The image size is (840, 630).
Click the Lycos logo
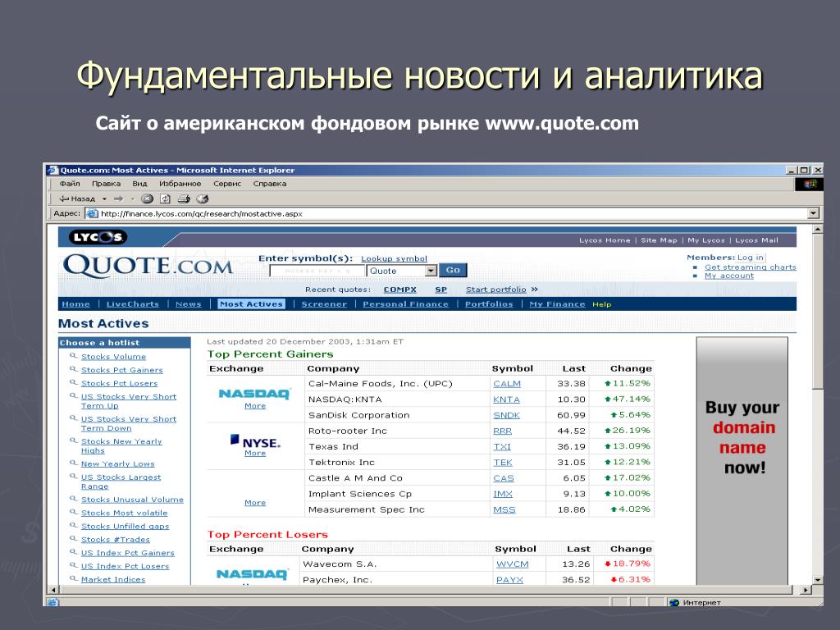click(x=98, y=237)
